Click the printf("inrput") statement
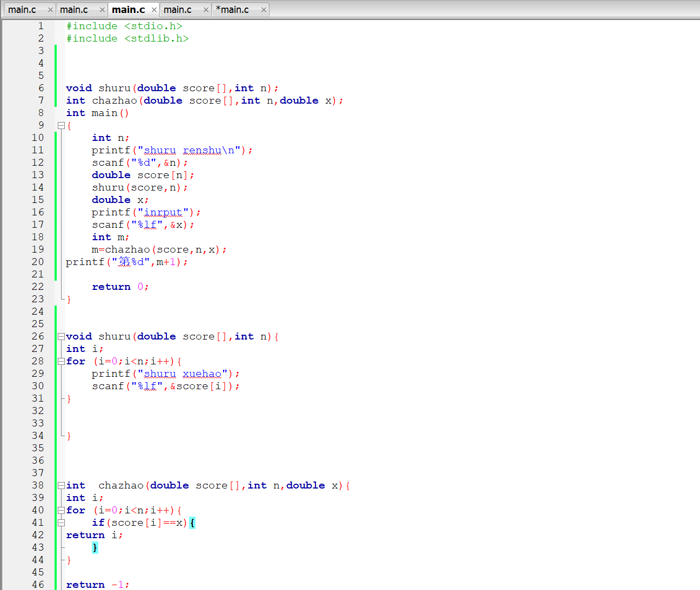The width and height of the screenshot is (700, 590). pos(146,212)
